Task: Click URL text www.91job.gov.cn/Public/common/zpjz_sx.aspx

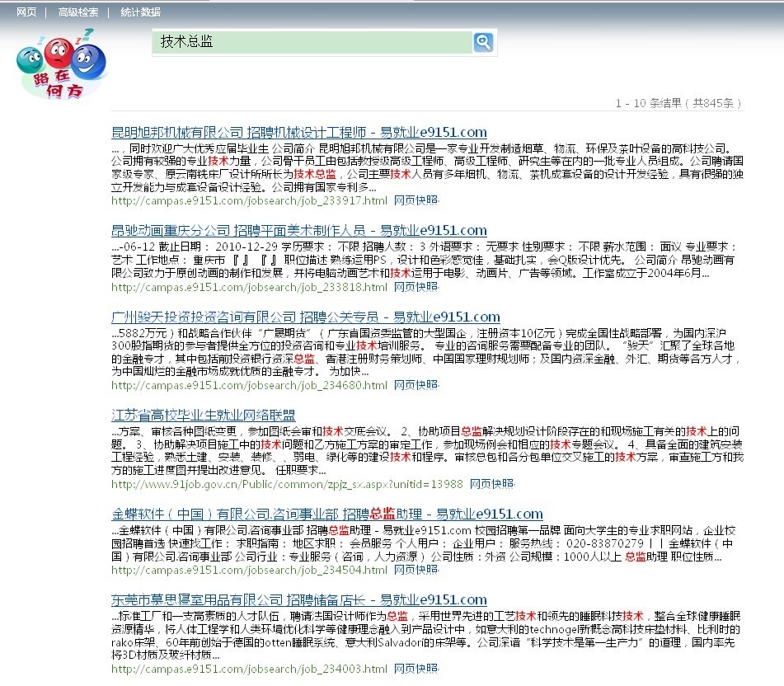Action: click(287, 485)
